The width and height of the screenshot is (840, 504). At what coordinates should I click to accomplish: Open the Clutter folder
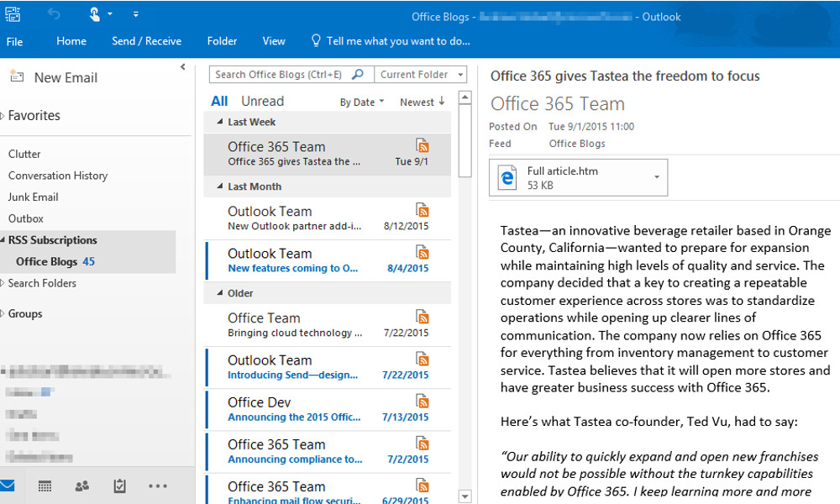coord(24,155)
